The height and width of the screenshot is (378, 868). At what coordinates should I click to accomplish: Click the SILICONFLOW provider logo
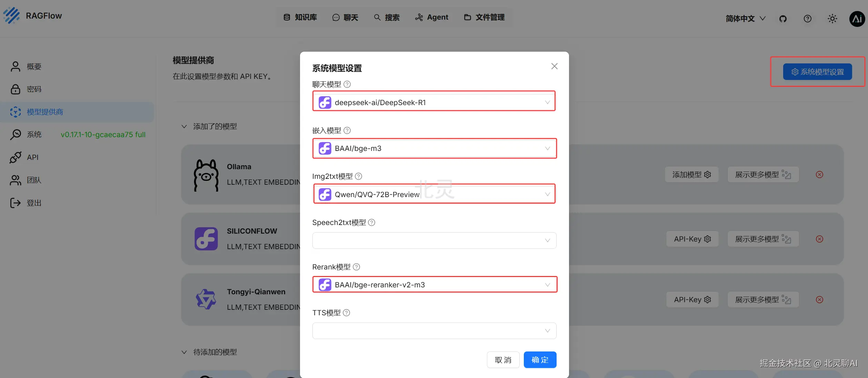pyautogui.click(x=206, y=238)
